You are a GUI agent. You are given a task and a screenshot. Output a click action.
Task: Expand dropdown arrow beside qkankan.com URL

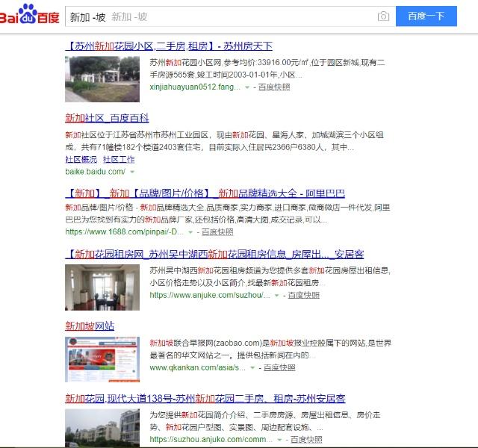(252, 368)
